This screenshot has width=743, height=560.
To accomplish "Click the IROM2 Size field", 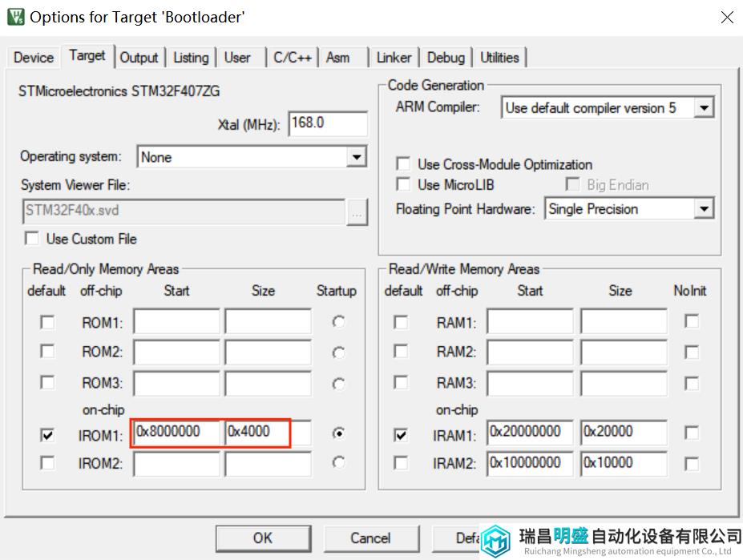I will pos(269,464).
